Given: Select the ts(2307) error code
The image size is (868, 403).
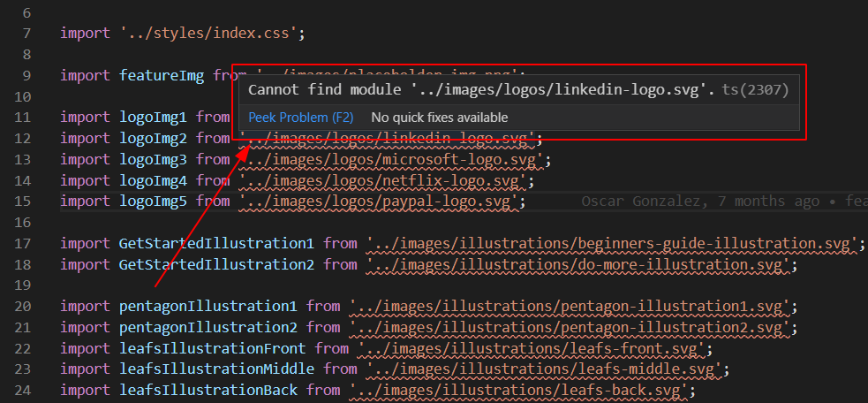Looking at the screenshot, I should pyautogui.click(x=756, y=90).
